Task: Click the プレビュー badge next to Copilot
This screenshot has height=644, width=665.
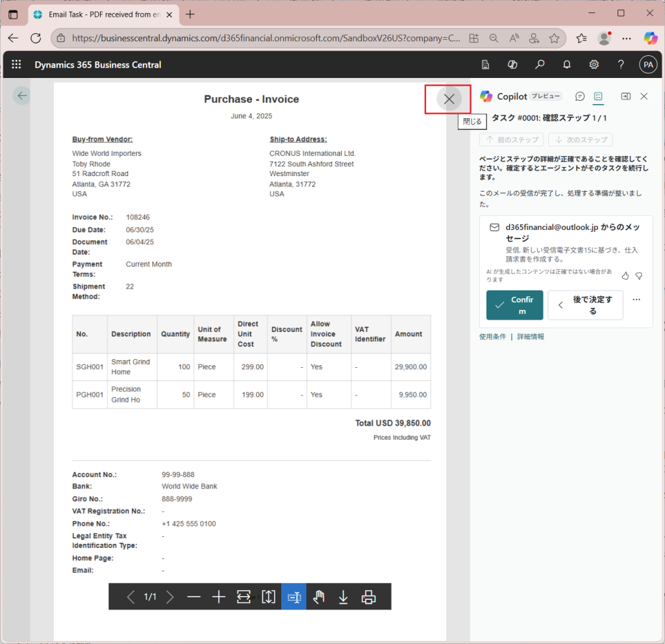Action: pyautogui.click(x=546, y=96)
